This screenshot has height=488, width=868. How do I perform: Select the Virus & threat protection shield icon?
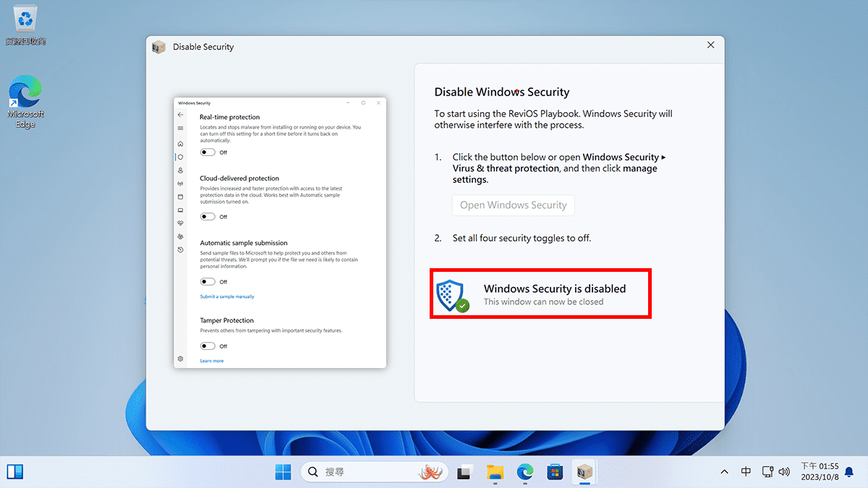pyautogui.click(x=180, y=156)
